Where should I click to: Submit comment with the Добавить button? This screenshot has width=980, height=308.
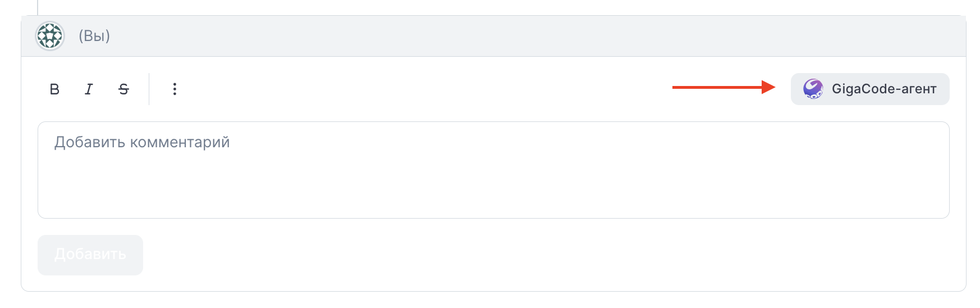coord(90,255)
